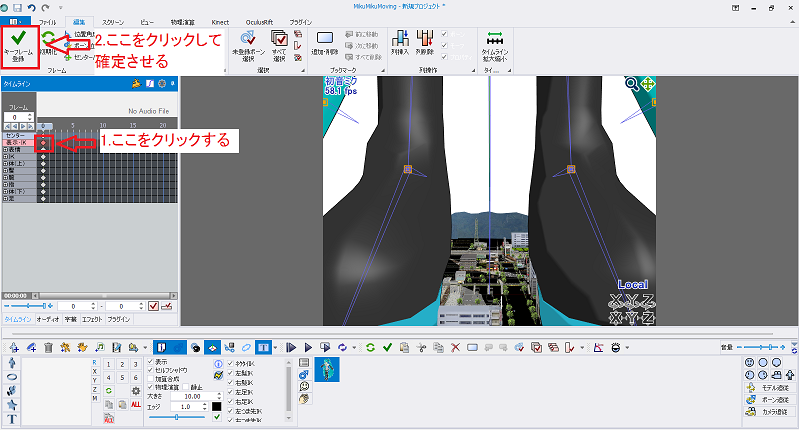Click the red ALL button icon
This screenshot has width=799, height=430.
coord(136,405)
